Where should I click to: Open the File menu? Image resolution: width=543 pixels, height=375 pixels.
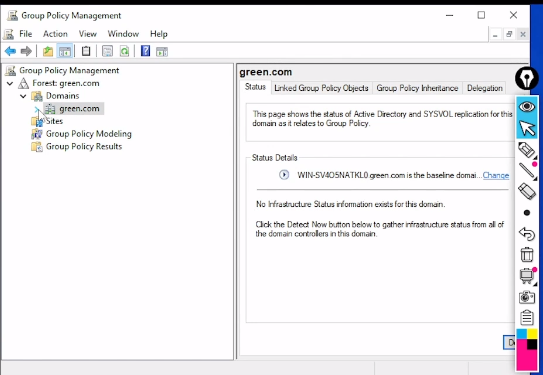[26, 34]
